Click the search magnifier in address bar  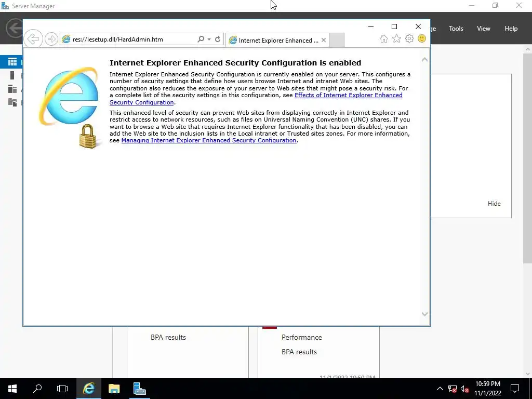pyautogui.click(x=201, y=39)
